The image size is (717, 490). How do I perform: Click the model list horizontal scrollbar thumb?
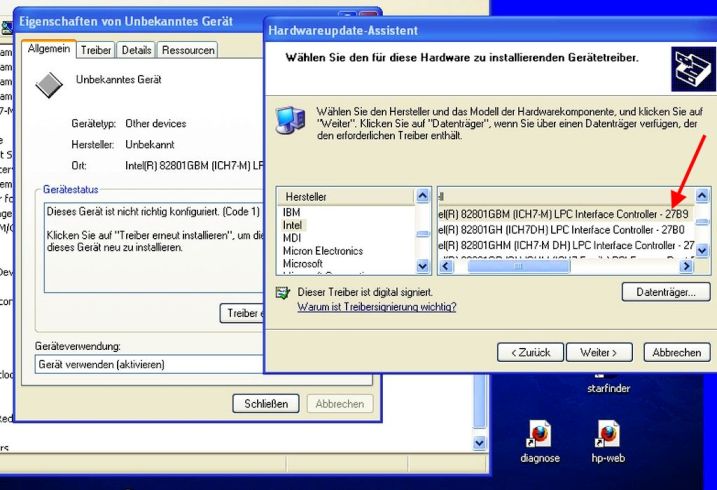pos(519,266)
